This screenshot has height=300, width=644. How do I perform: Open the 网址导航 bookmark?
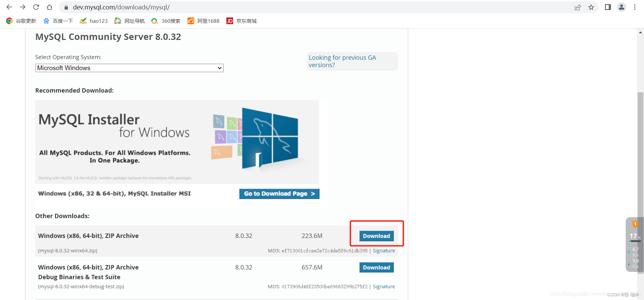pyautogui.click(x=129, y=21)
